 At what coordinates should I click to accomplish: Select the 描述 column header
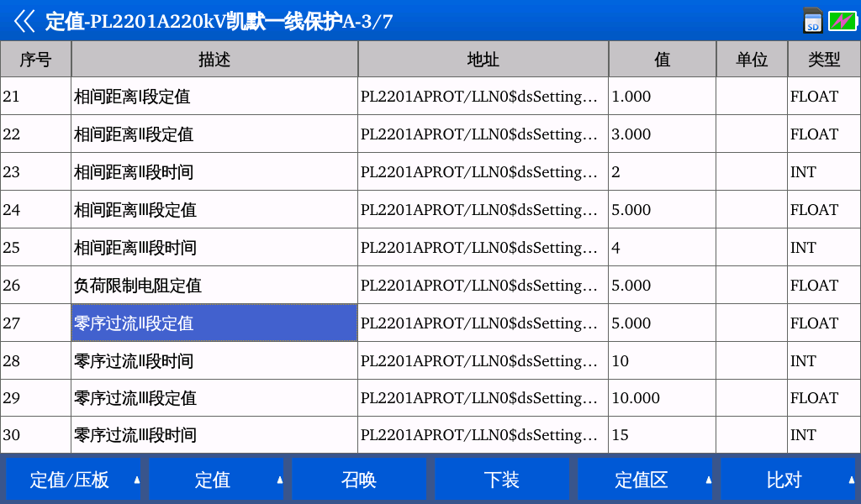click(214, 60)
